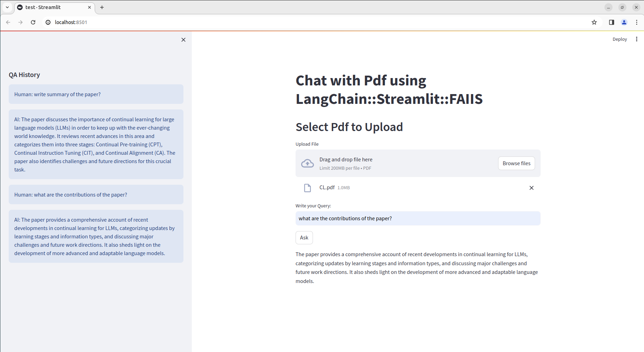644x352 pixels.
Task: Click the Ask button
Action: tap(304, 238)
